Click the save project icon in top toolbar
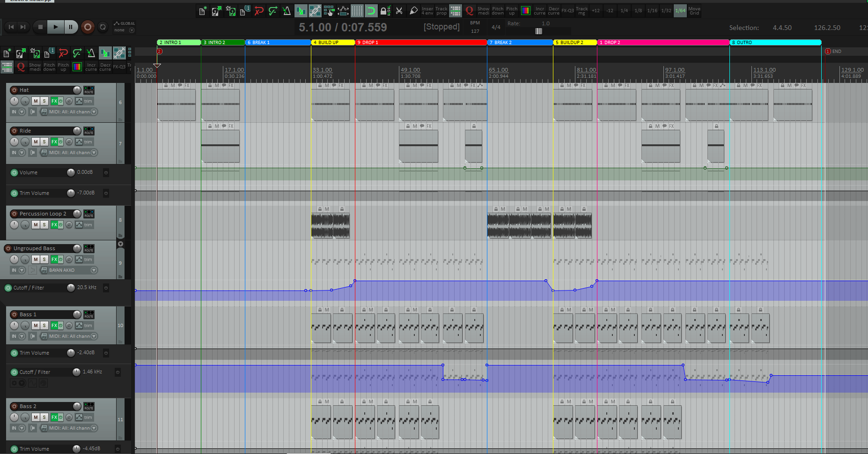This screenshot has width=868, height=454. pyautogui.click(x=231, y=11)
